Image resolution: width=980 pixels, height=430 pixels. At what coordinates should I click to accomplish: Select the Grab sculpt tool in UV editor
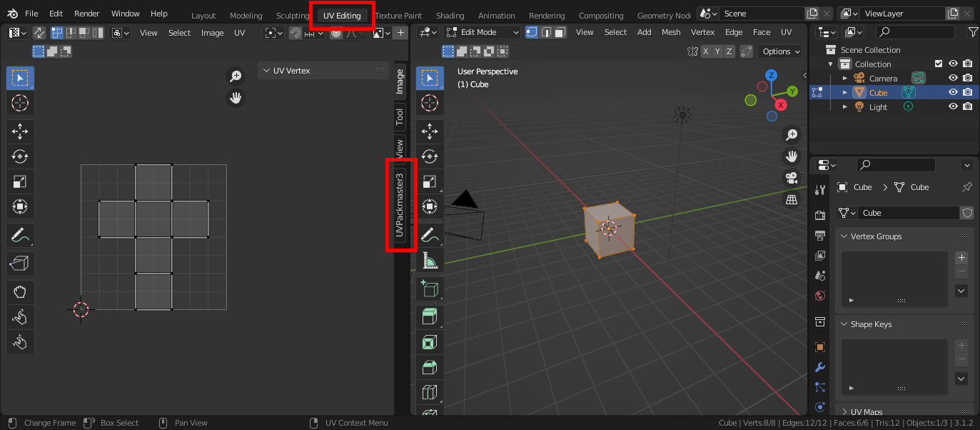click(20, 291)
